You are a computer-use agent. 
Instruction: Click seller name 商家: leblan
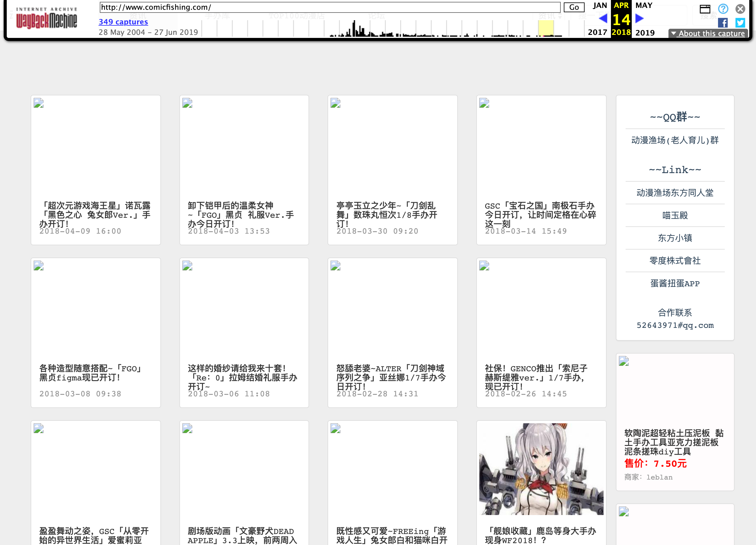648,477
